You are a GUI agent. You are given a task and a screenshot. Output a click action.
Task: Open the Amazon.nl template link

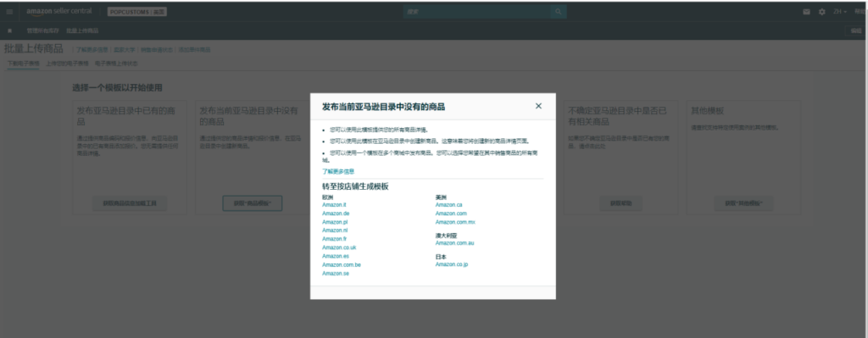point(335,230)
